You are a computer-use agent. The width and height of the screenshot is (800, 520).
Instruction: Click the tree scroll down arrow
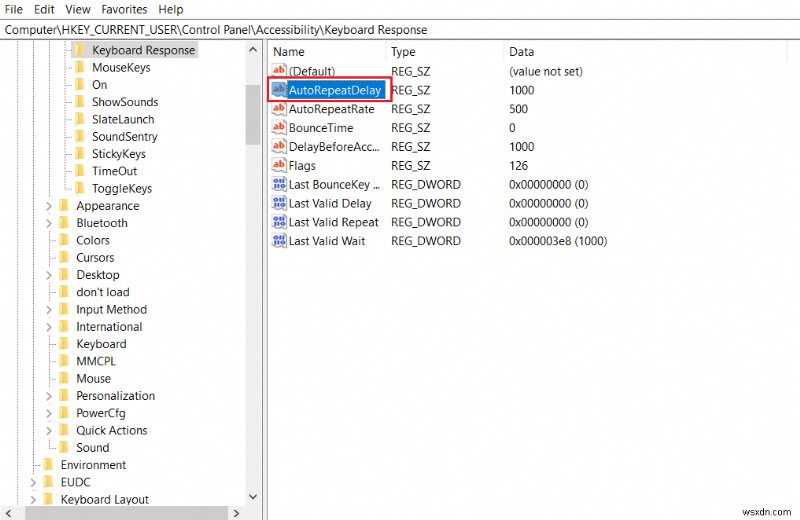253,497
